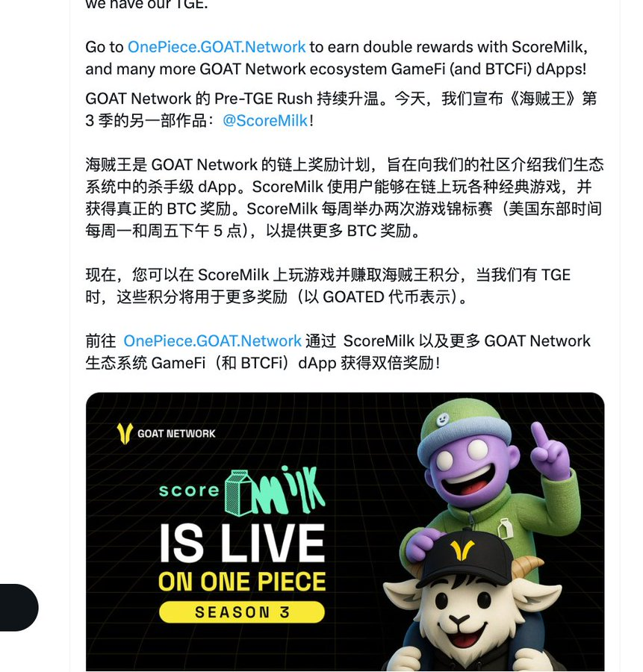Click the yellow logo on black cap
Viewport: 643px width, 672px height.
pyautogui.click(x=462, y=550)
